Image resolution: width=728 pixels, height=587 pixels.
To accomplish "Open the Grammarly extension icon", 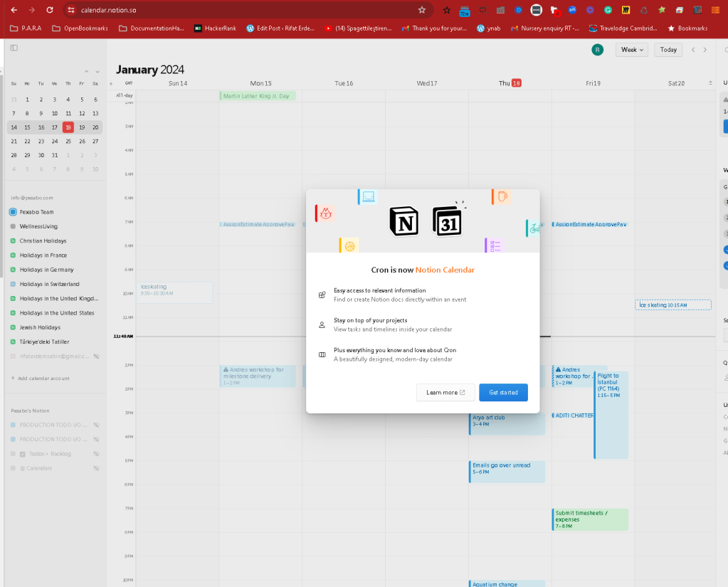I will 608,10.
